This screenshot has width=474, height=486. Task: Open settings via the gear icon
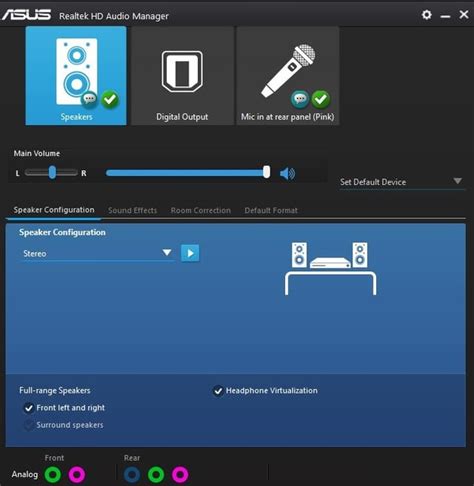pyautogui.click(x=427, y=15)
